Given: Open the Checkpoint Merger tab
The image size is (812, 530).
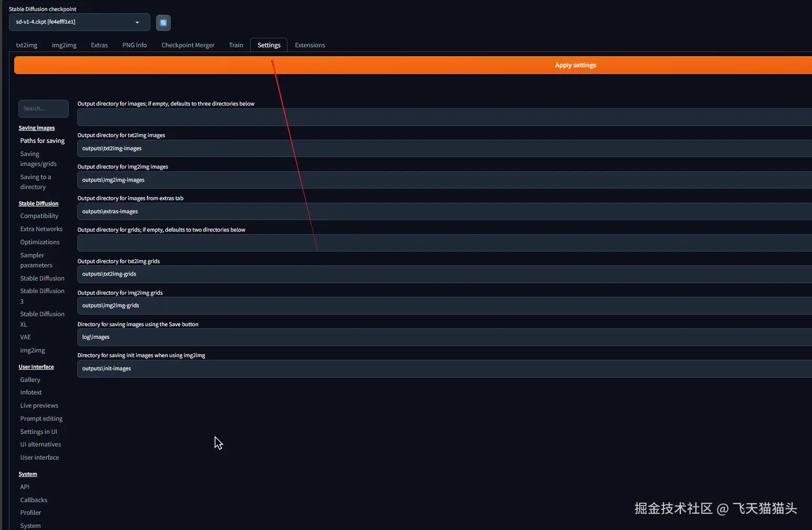Looking at the screenshot, I should click(x=188, y=45).
